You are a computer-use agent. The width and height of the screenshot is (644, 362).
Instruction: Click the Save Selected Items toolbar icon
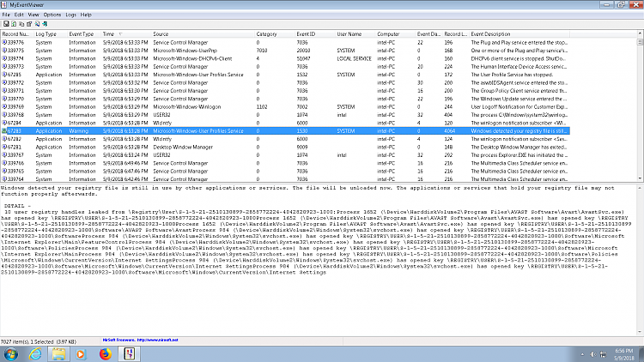6,24
